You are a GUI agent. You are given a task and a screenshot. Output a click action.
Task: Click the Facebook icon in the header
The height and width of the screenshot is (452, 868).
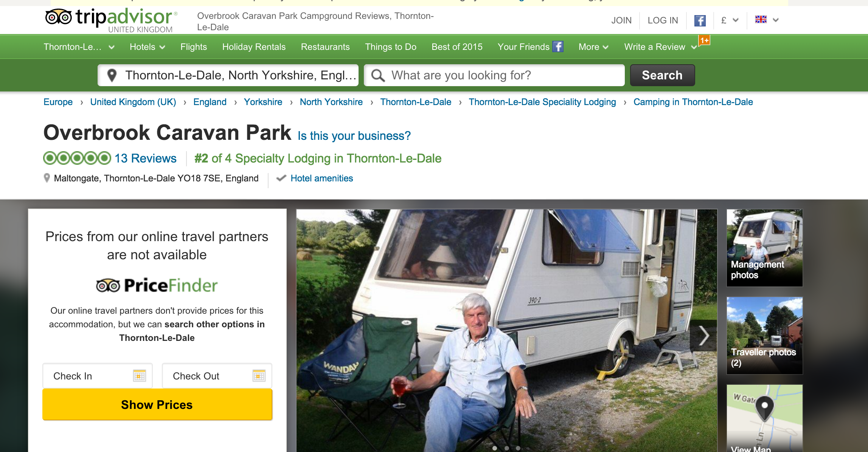(x=700, y=20)
